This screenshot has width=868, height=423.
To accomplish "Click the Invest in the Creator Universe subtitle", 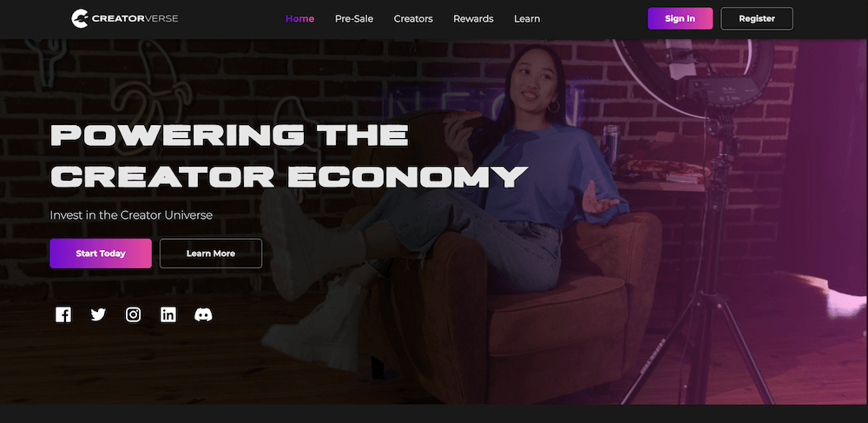I will 131,215.
